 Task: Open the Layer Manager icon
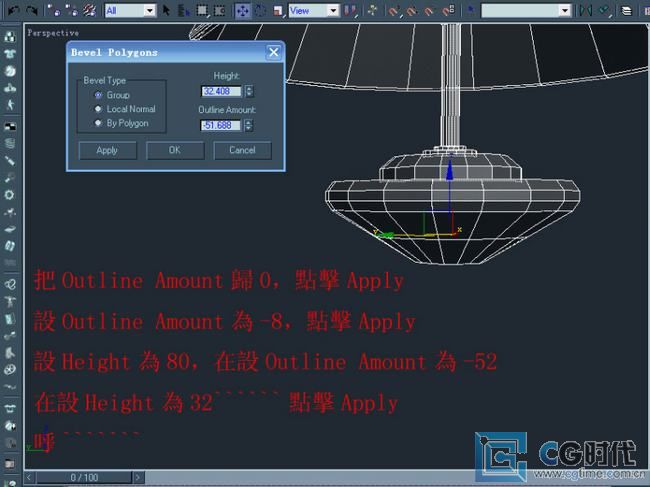(x=626, y=10)
